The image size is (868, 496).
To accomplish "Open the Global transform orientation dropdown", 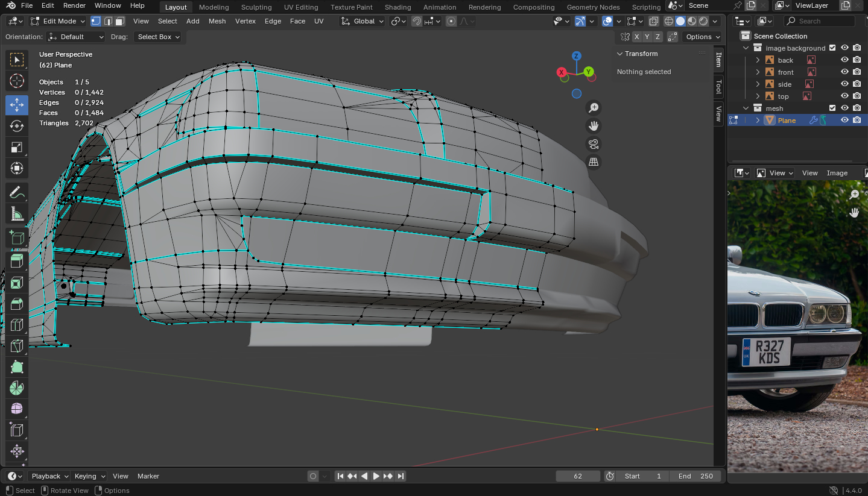I will coord(362,21).
